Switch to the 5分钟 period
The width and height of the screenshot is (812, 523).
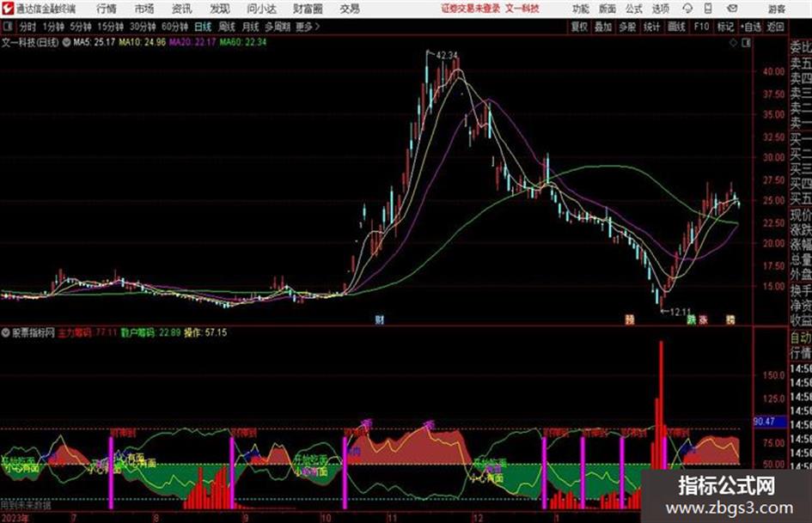point(81,27)
